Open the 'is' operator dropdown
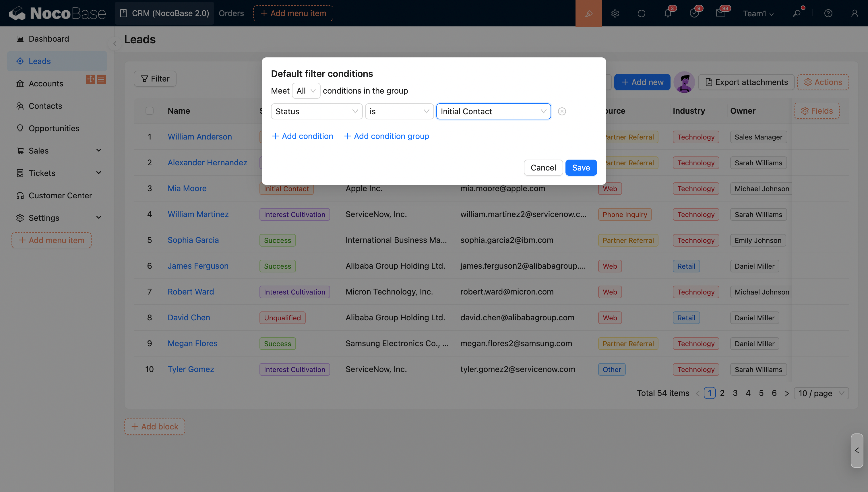This screenshot has height=492, width=868. point(399,111)
